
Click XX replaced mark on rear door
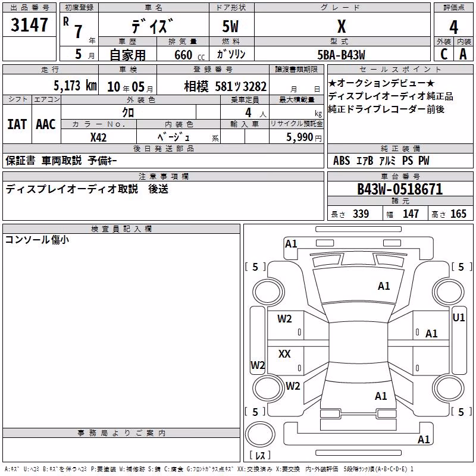tap(284, 353)
